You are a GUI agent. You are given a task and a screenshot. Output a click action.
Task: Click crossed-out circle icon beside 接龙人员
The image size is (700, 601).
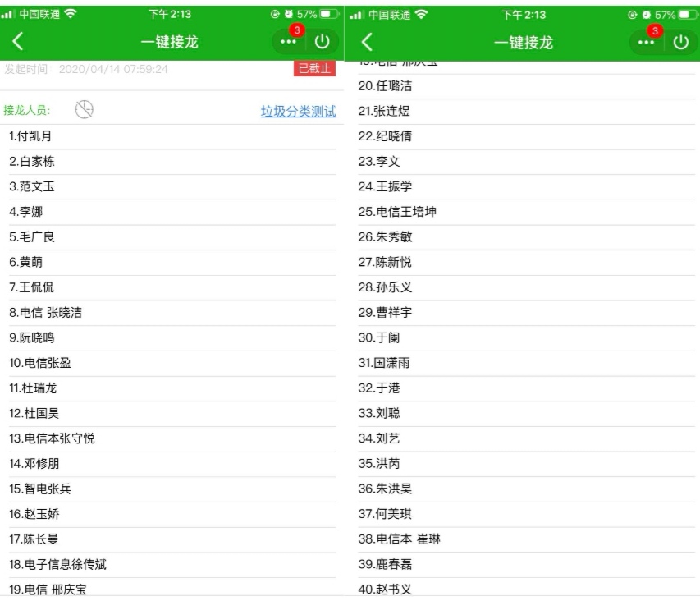click(84, 110)
